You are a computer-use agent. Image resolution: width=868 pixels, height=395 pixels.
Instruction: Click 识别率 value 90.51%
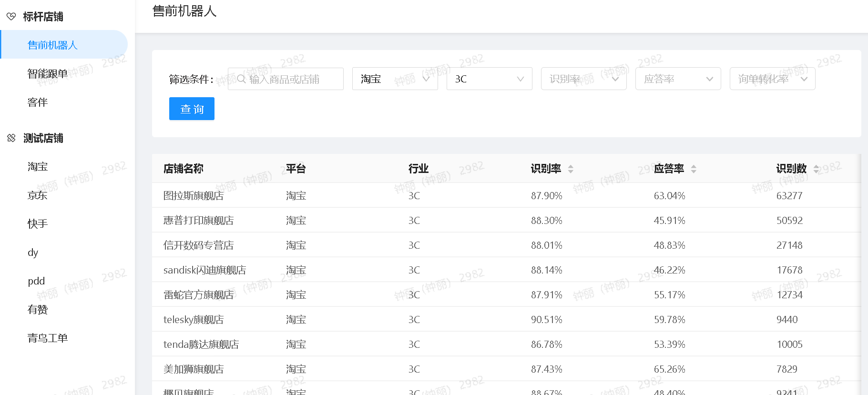point(547,320)
